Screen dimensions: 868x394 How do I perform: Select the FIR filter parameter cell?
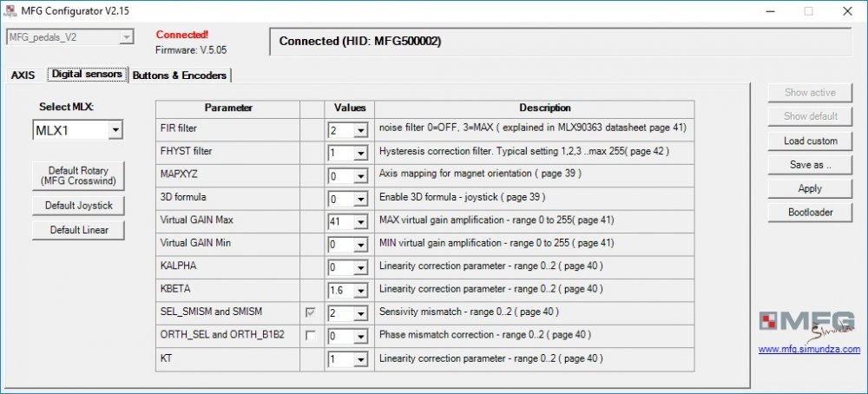click(228, 128)
